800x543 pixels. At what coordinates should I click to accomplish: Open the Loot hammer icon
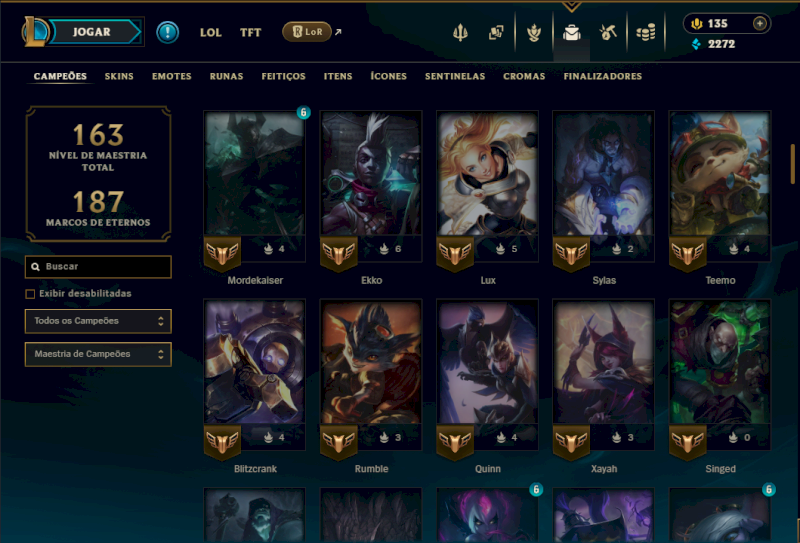(x=608, y=33)
